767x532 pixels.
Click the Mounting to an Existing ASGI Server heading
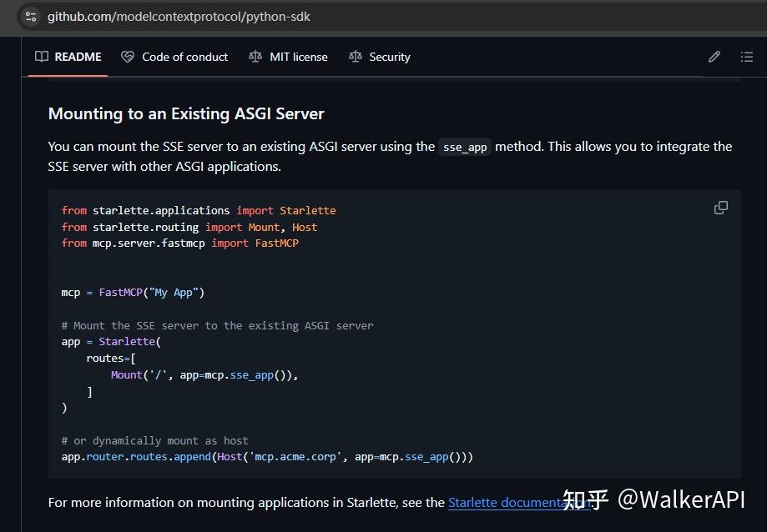(x=186, y=113)
